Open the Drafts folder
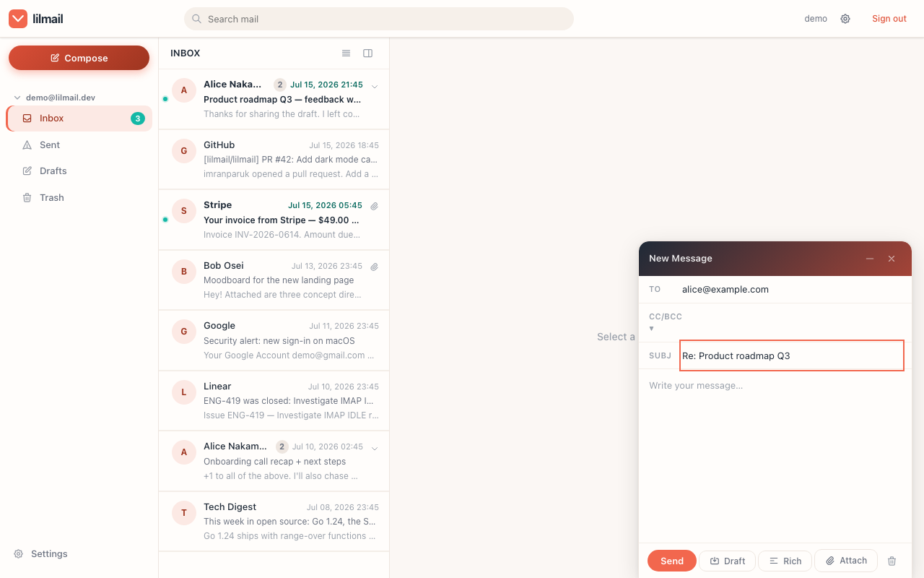Viewport: 924px width, 578px height. tap(79, 171)
